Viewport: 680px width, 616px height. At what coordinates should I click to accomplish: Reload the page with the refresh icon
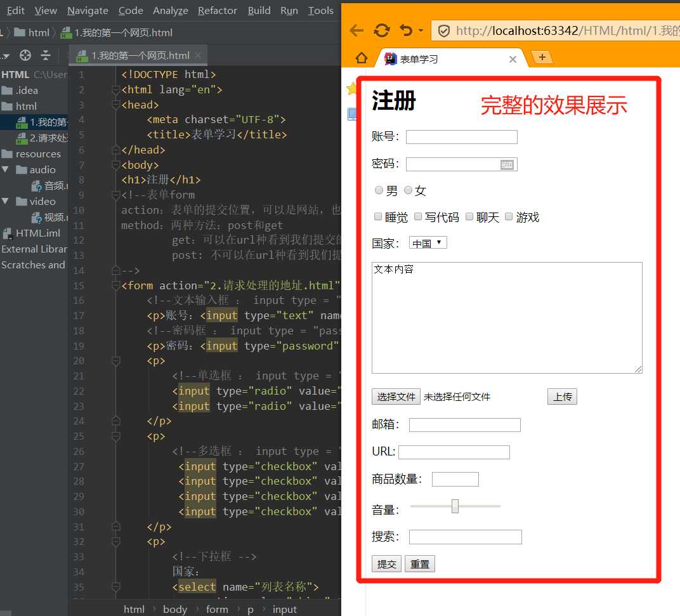382,30
